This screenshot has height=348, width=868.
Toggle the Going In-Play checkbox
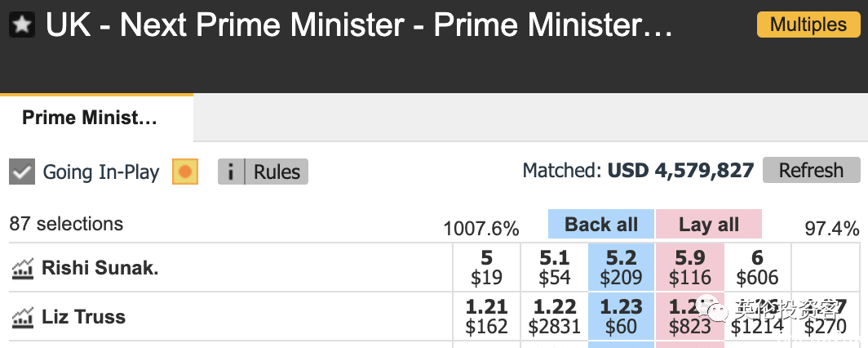[22, 172]
